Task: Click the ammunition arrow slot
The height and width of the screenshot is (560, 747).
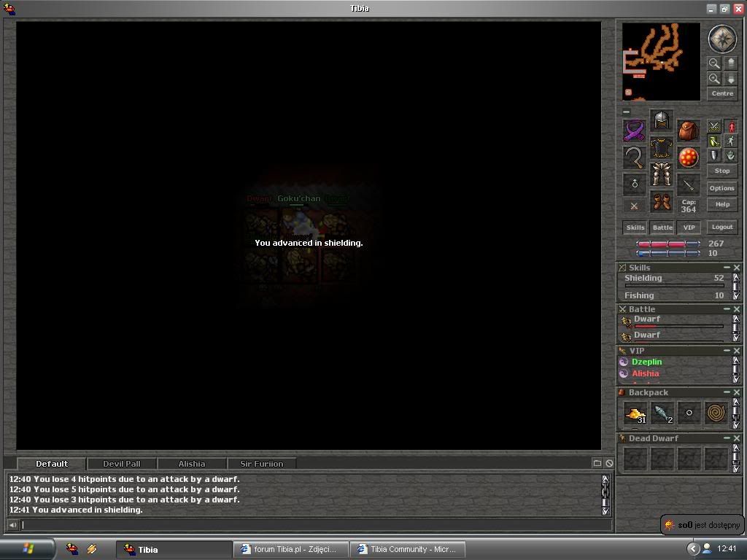Action: coord(689,184)
